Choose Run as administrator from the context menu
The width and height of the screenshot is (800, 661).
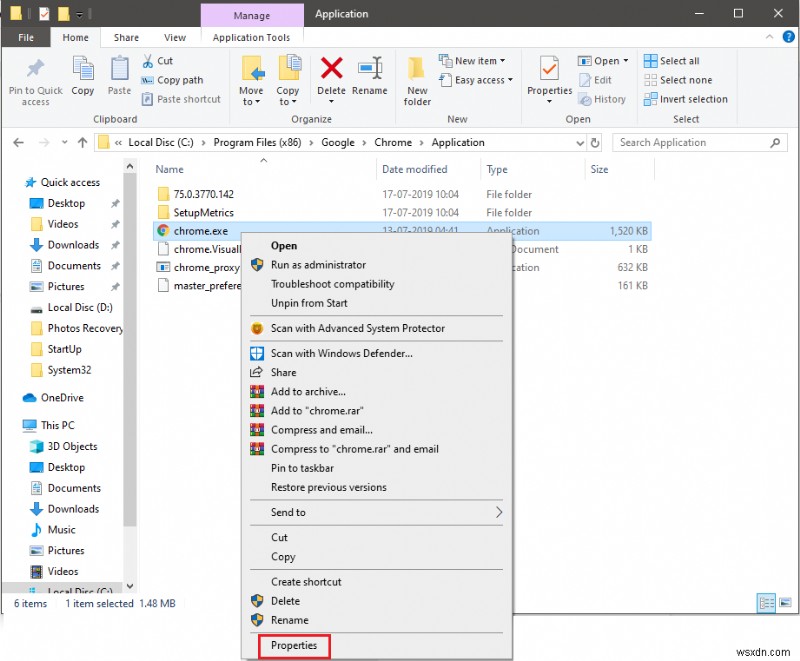[316, 265]
